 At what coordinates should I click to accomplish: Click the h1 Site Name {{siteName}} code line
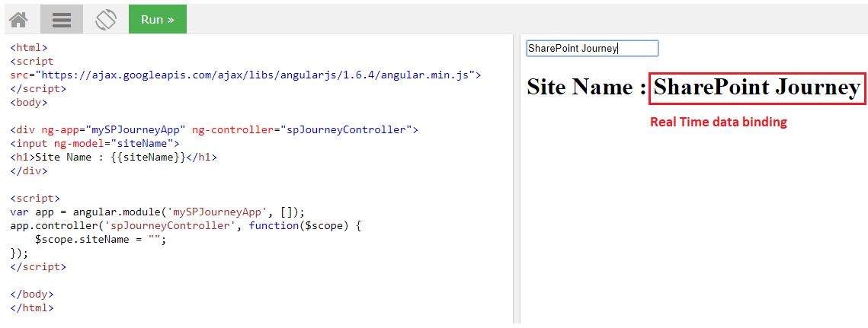click(x=114, y=158)
